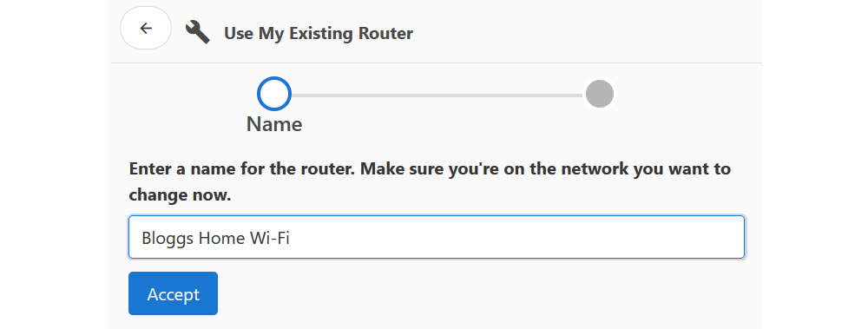This screenshot has width=868, height=329.
Task: Click the words change now in the instructions
Action: pos(180,195)
